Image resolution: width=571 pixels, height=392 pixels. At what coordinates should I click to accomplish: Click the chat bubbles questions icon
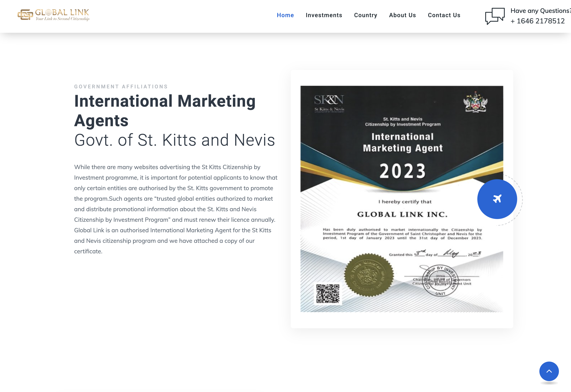pyautogui.click(x=495, y=16)
